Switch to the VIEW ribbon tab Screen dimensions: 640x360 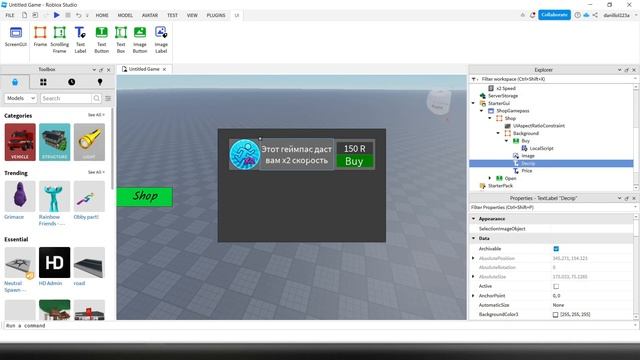pos(192,15)
